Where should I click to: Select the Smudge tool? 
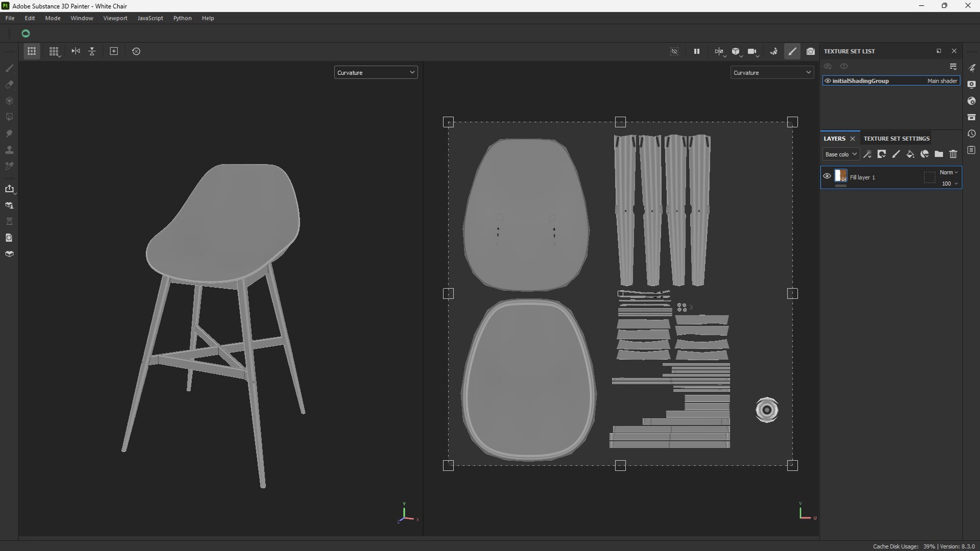9,133
